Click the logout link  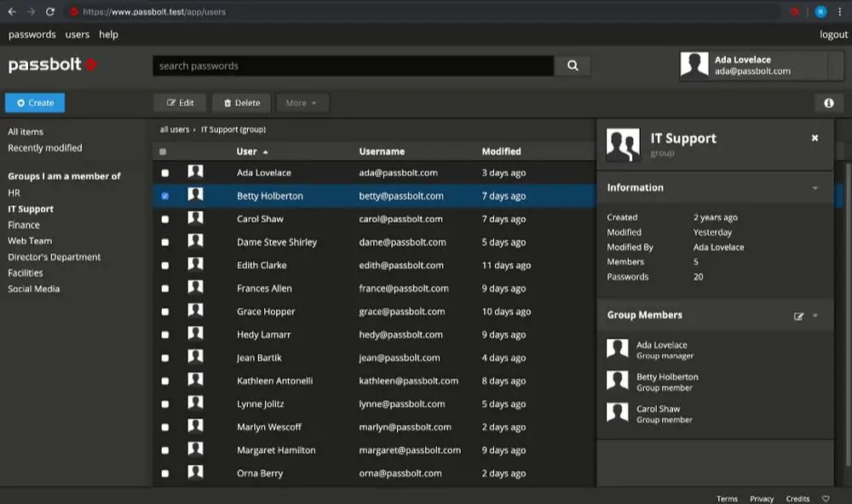pyautogui.click(x=833, y=34)
